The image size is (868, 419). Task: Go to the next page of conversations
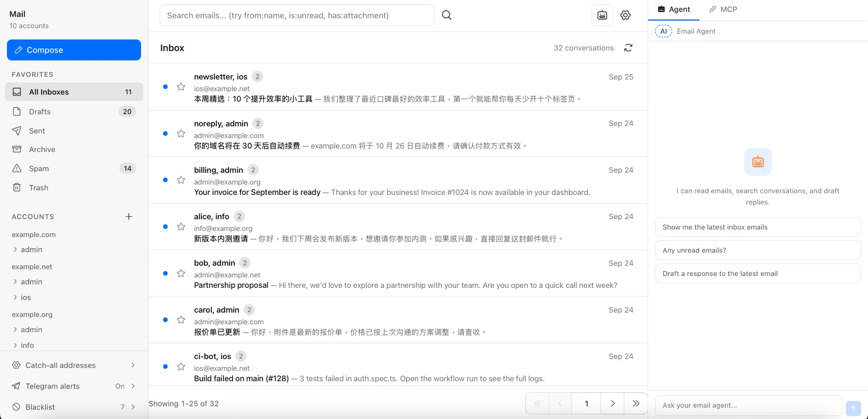click(x=612, y=403)
